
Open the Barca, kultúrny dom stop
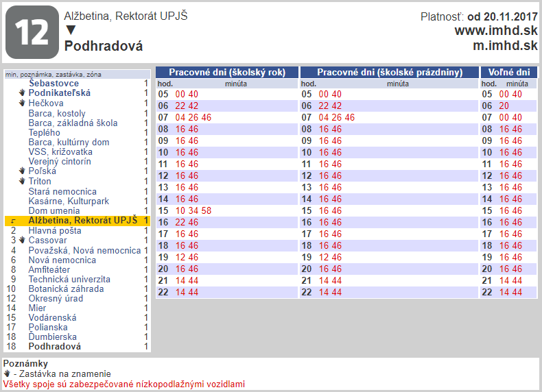69,143
